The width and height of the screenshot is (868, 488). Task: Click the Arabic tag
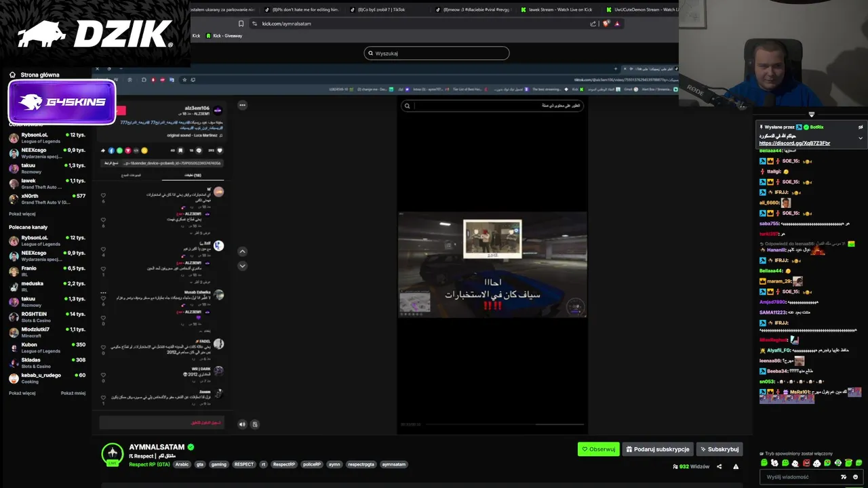point(182,464)
